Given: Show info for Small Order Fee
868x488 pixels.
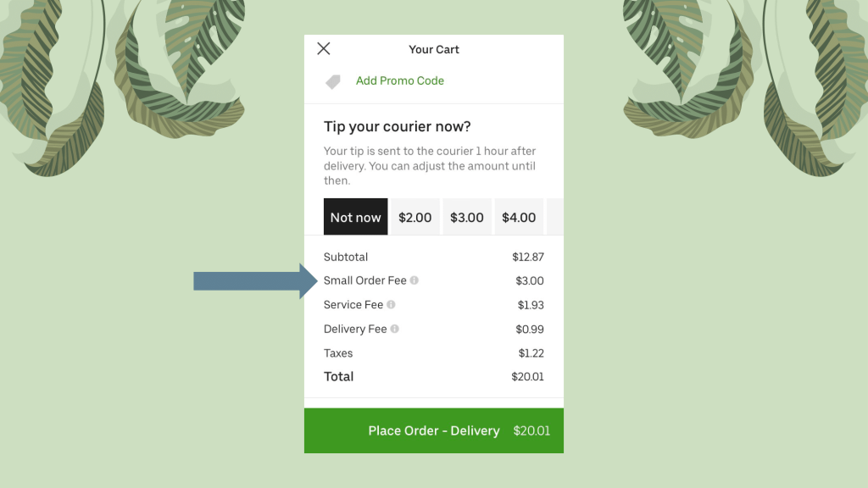Looking at the screenshot, I should [x=415, y=280].
